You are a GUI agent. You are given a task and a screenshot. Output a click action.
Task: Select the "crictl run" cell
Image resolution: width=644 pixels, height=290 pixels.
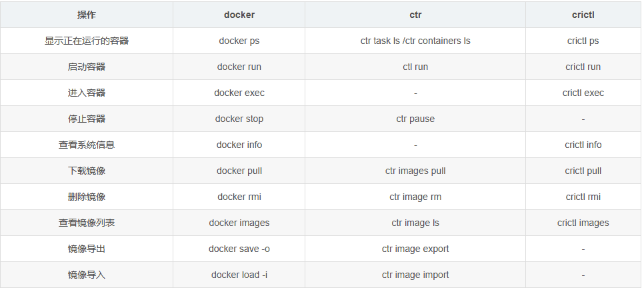[x=583, y=67]
